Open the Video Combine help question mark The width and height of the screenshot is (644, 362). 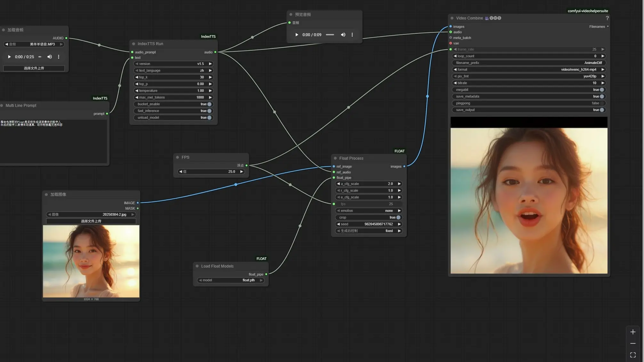(x=607, y=18)
